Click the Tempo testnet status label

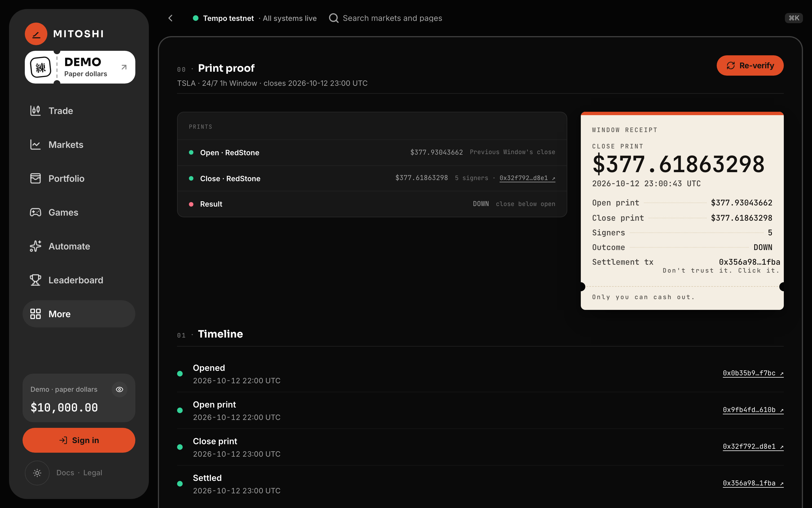(x=228, y=18)
